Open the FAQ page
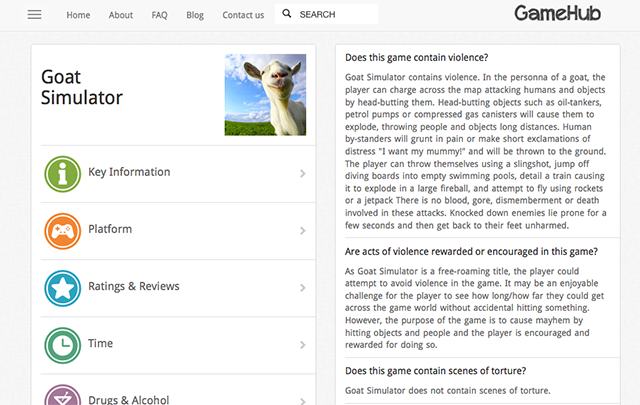The width and height of the screenshot is (640, 405). click(x=160, y=15)
